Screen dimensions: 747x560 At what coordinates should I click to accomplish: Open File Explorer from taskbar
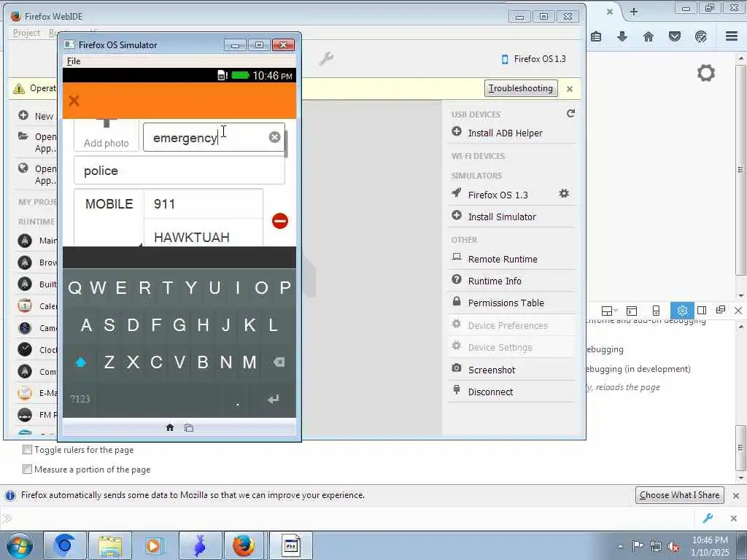coord(110,545)
